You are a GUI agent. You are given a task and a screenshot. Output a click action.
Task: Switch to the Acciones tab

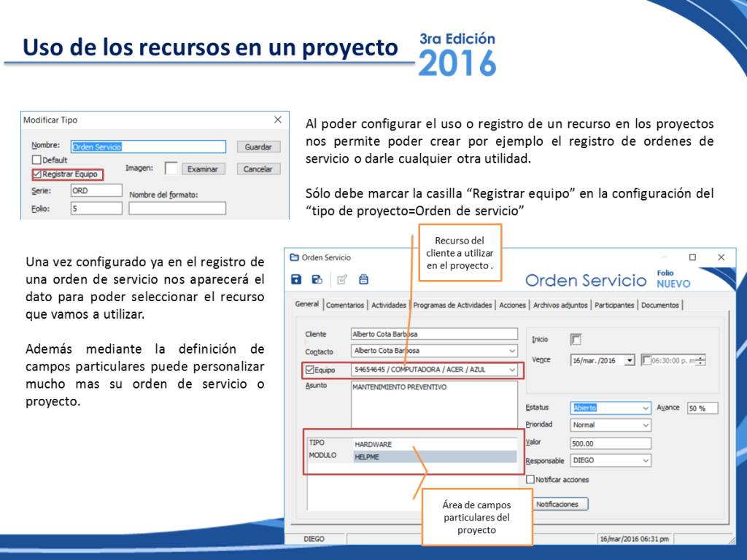click(x=512, y=306)
